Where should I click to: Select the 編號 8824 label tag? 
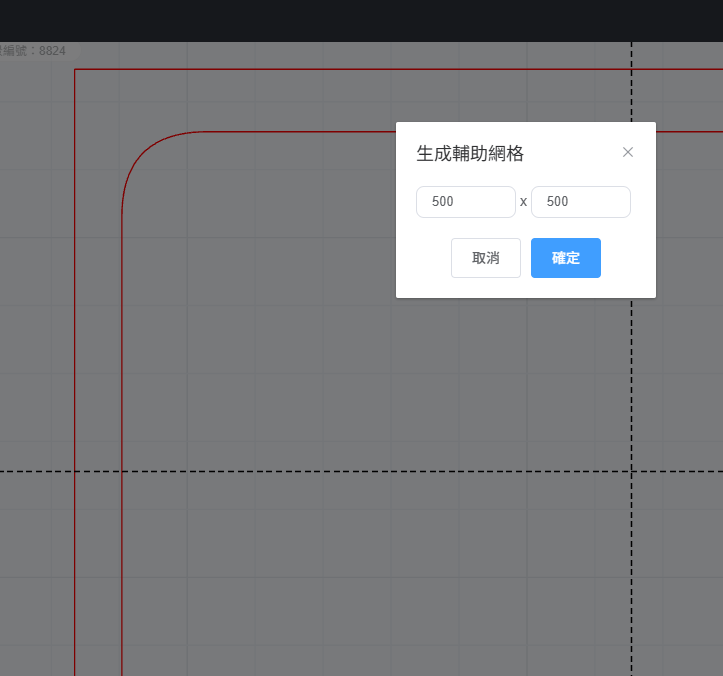click(34, 50)
